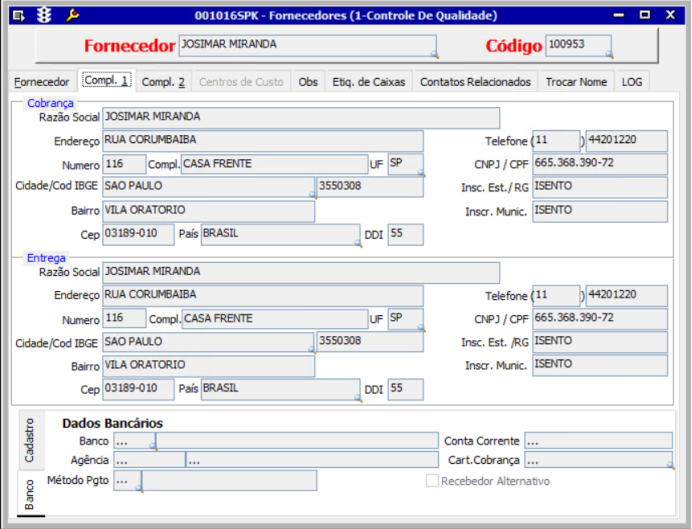
Task: Click Cobrança Numero field 116
Action: point(124,164)
